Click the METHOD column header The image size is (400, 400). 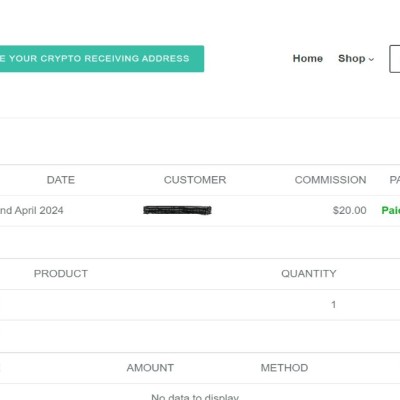284,368
